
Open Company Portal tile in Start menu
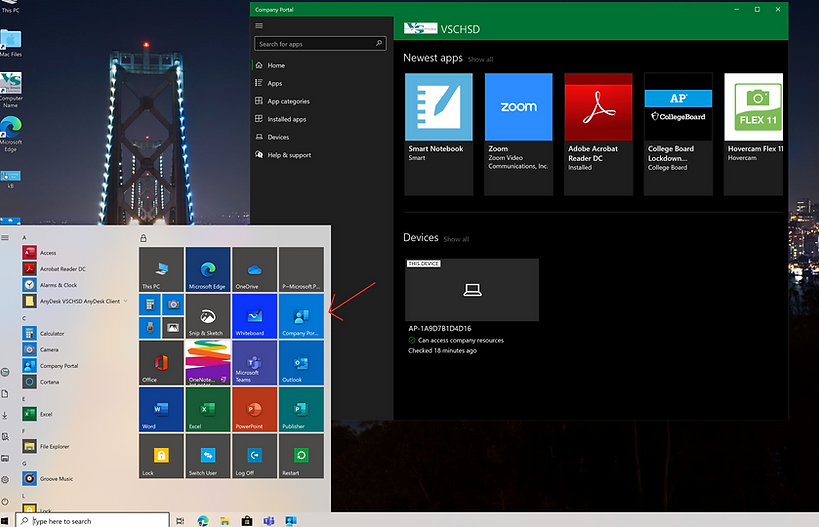[301, 316]
